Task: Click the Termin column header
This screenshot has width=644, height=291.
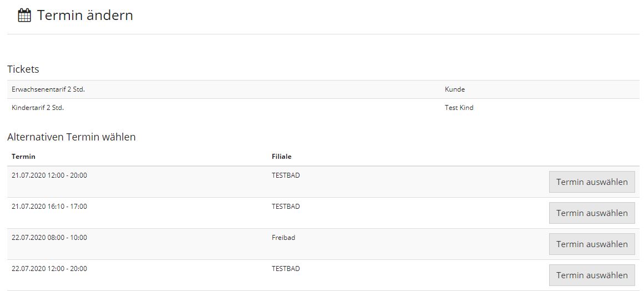Action: point(23,157)
